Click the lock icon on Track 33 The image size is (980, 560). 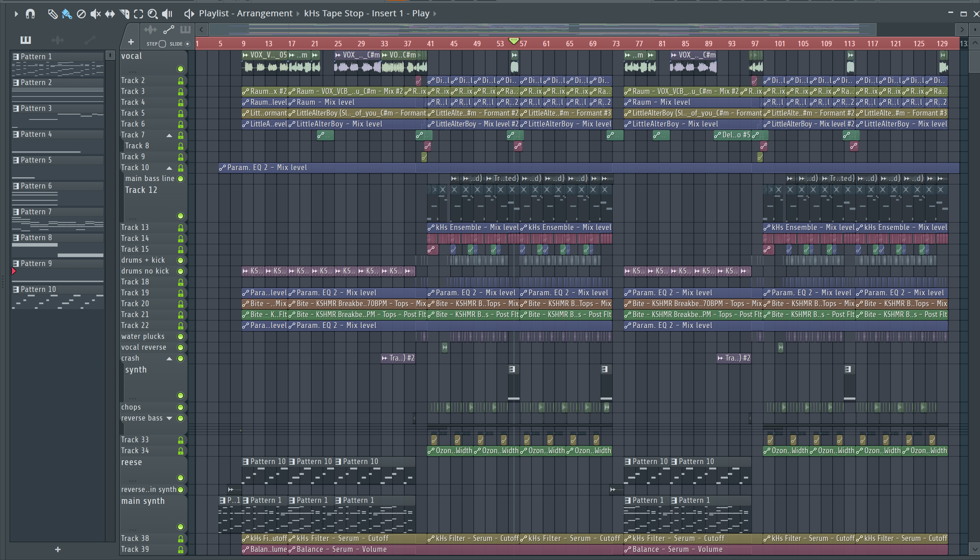pos(180,440)
